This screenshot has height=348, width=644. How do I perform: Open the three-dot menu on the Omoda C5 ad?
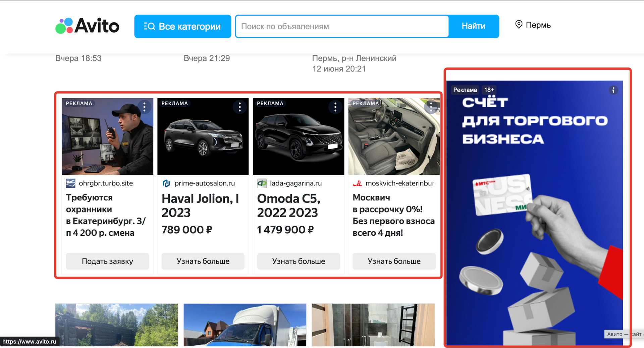(x=335, y=107)
